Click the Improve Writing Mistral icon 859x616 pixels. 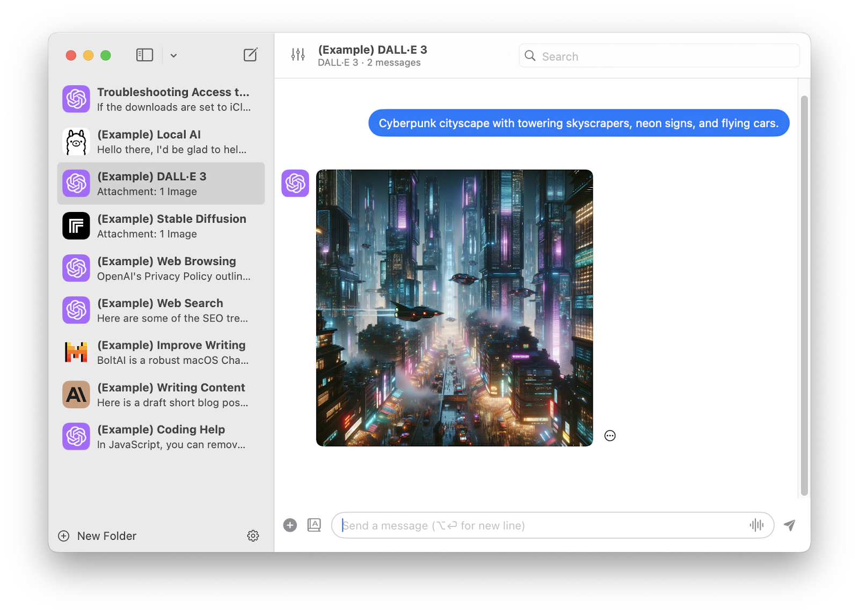[x=76, y=353]
